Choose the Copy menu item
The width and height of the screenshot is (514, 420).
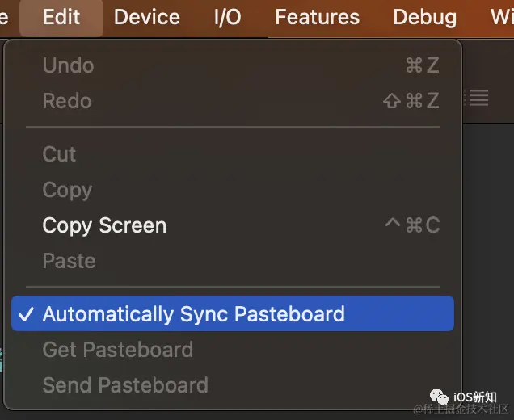point(67,190)
